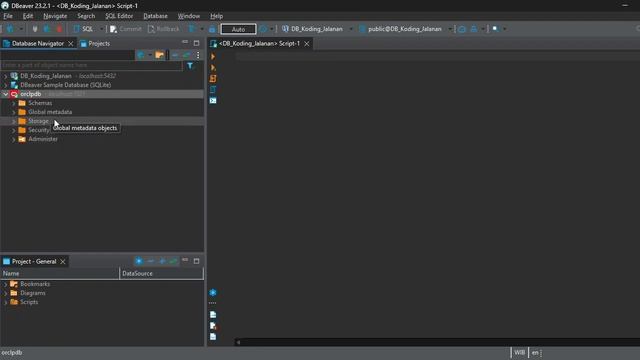
Task: Switch to the Projects tab
Action: (x=95, y=44)
